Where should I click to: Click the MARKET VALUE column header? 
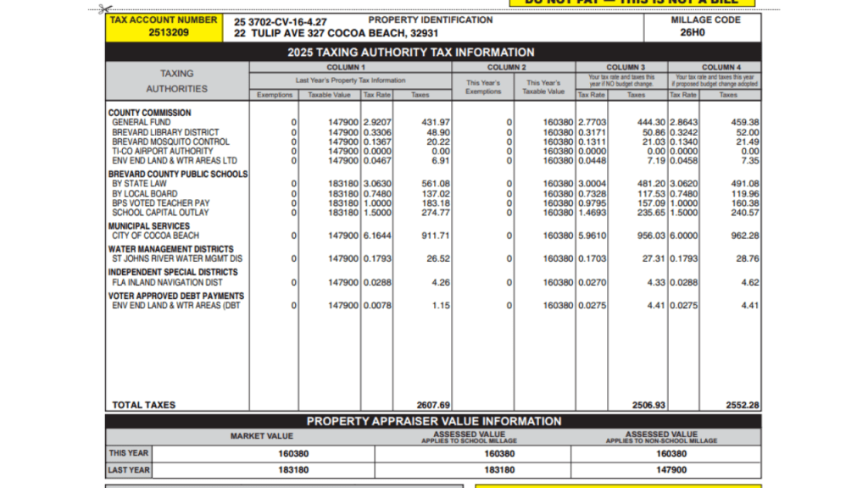point(263,435)
